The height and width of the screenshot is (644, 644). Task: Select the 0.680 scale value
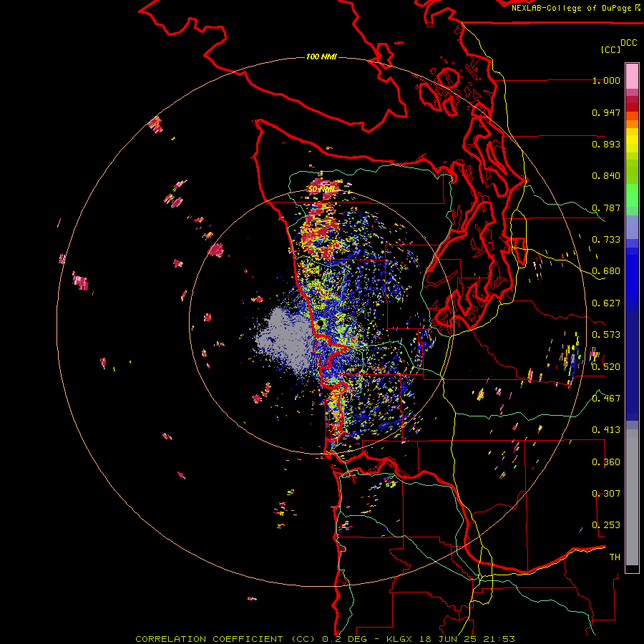click(x=606, y=271)
